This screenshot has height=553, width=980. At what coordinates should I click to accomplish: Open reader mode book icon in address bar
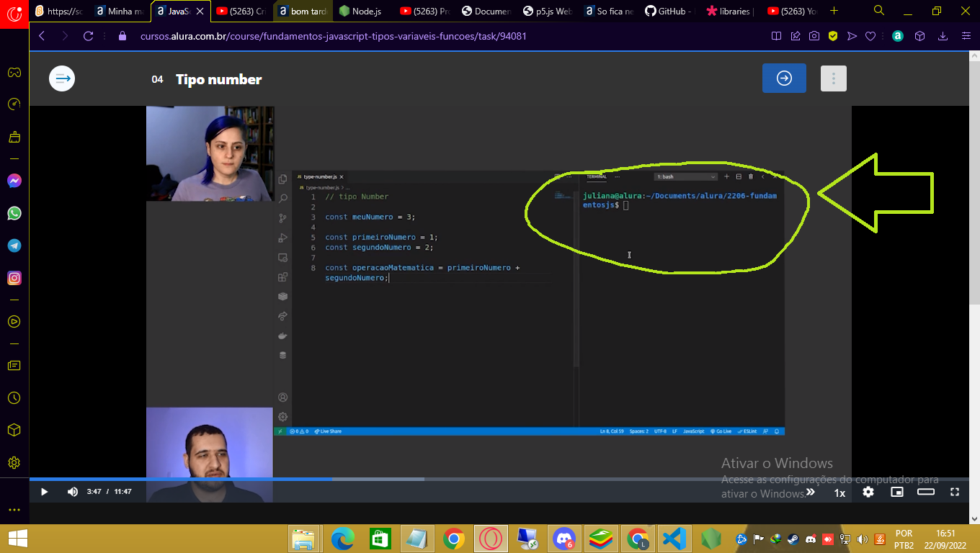click(x=776, y=36)
